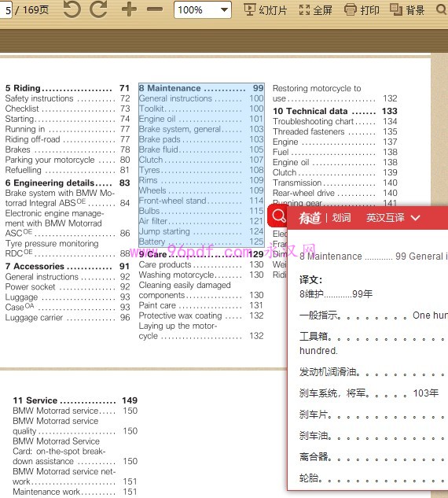Zoom in with the plus icon
This screenshot has height=498, width=448.
(x=129, y=9)
